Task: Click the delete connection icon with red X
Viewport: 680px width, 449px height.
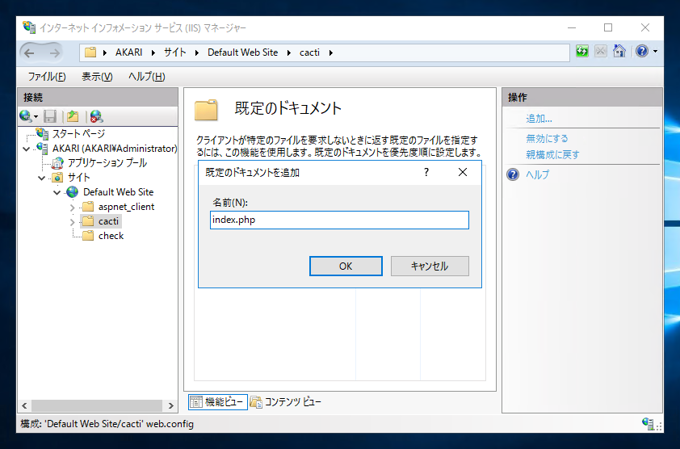Action: 96,116
